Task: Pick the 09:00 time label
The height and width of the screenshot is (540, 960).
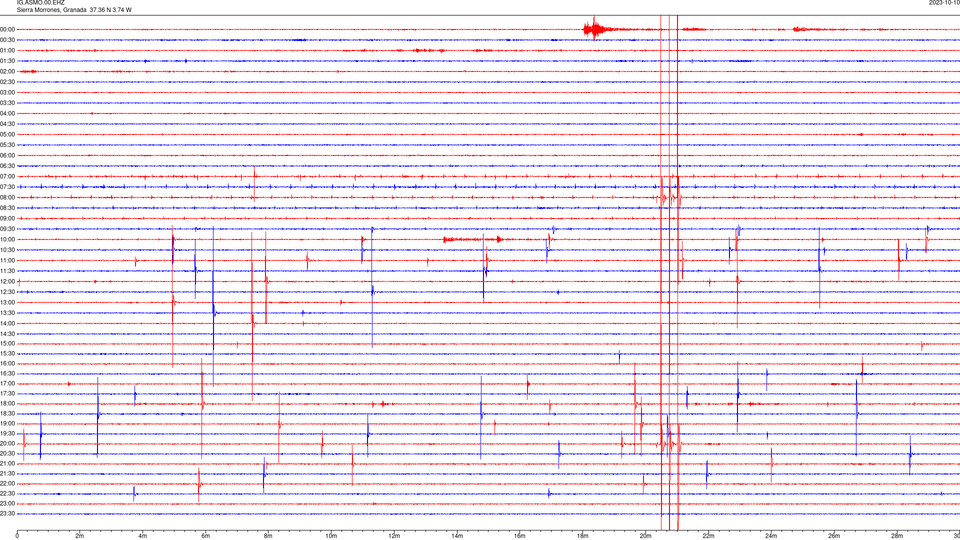Action: (7, 219)
